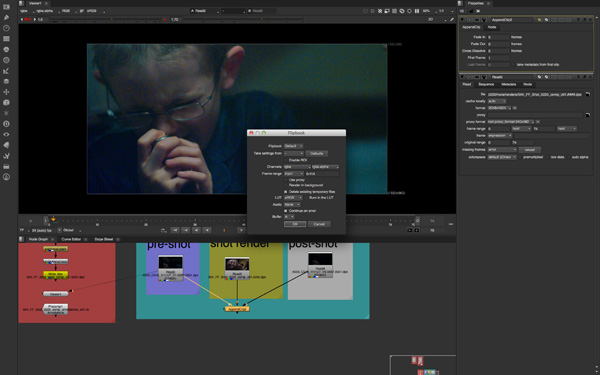Close the AppendClip2 properties panel
The height and width of the screenshot is (375, 600).
pos(590,20)
